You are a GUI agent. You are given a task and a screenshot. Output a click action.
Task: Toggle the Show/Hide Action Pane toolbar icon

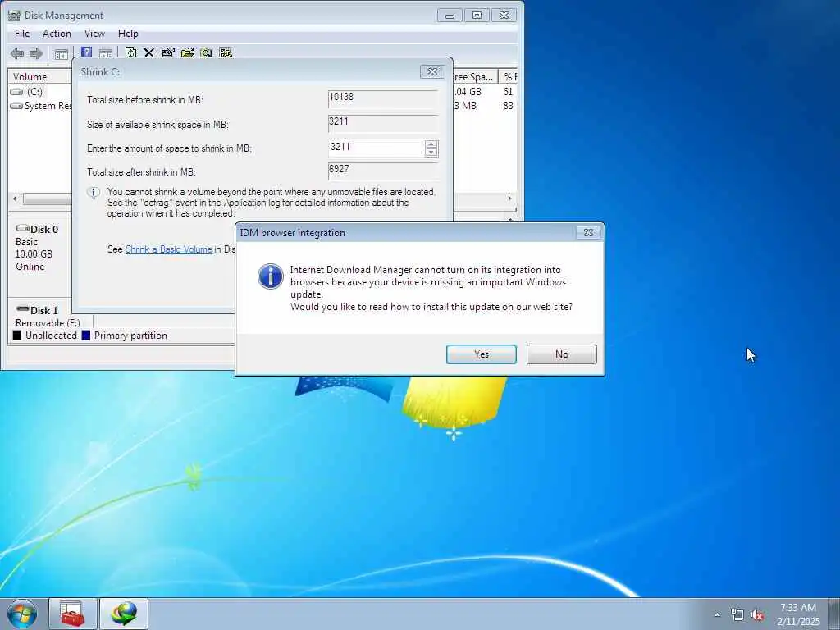106,53
